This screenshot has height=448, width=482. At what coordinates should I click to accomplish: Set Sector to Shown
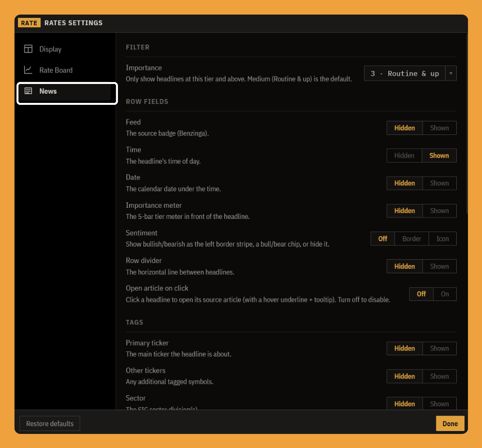pyautogui.click(x=439, y=404)
